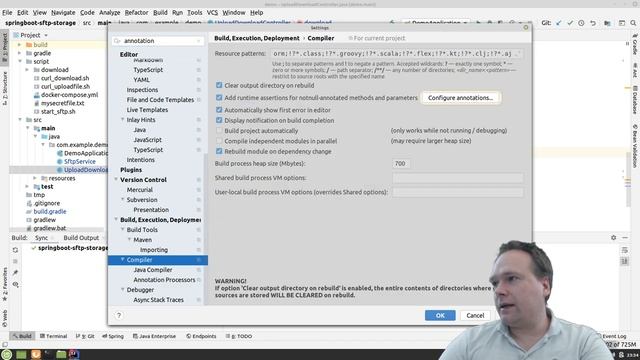640x360 pixels.
Task: Open the Refactor menu
Action: pyautogui.click(x=136, y=12)
